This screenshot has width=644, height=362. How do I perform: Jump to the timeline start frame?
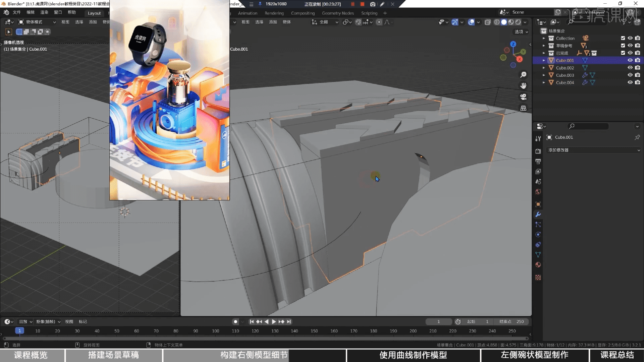[252, 322]
